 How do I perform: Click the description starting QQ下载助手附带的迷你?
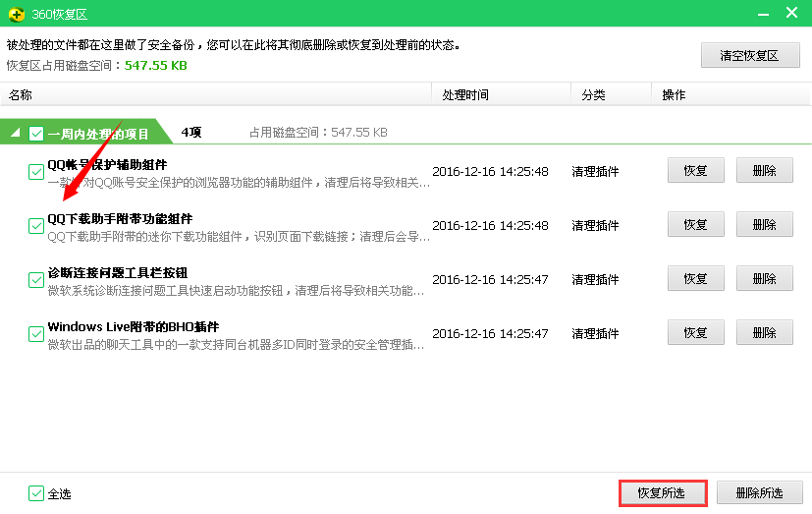tap(239, 237)
